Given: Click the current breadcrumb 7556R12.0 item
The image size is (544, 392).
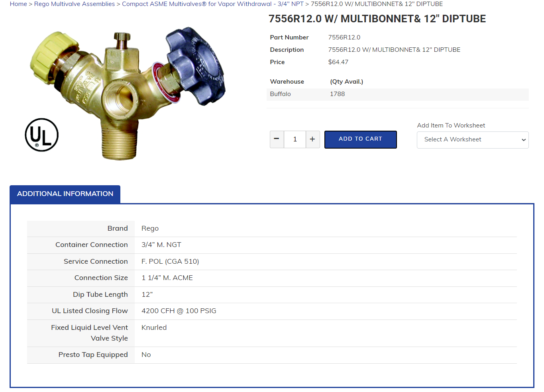Looking at the screenshot, I should (377, 4).
